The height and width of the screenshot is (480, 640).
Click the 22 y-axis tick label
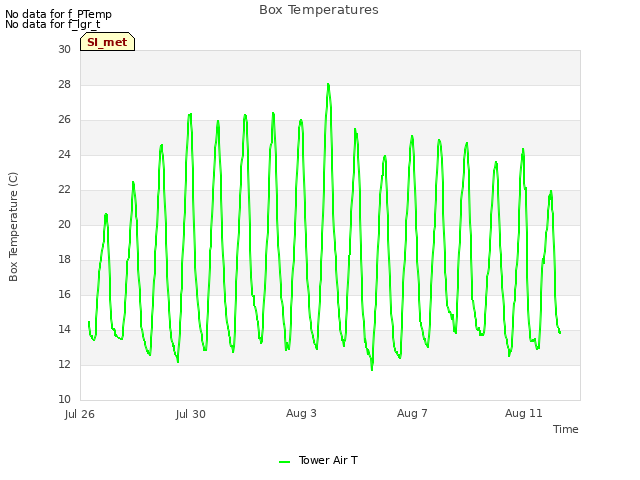[64, 189]
